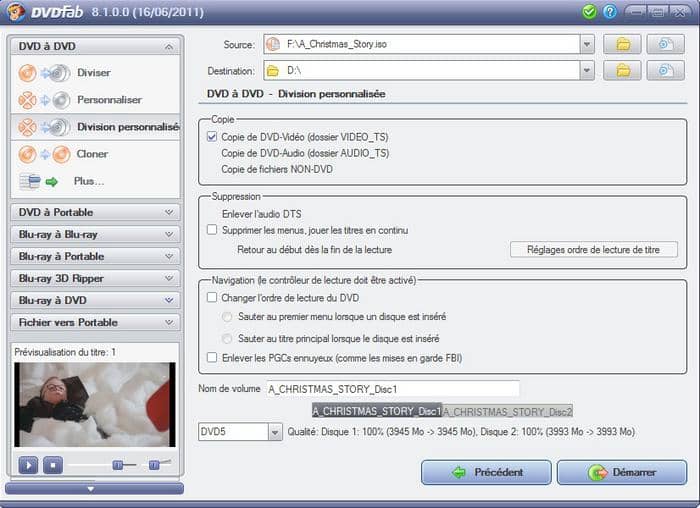The height and width of the screenshot is (508, 700).
Task: Expand the DVD à Portable section
Action: click(x=169, y=212)
